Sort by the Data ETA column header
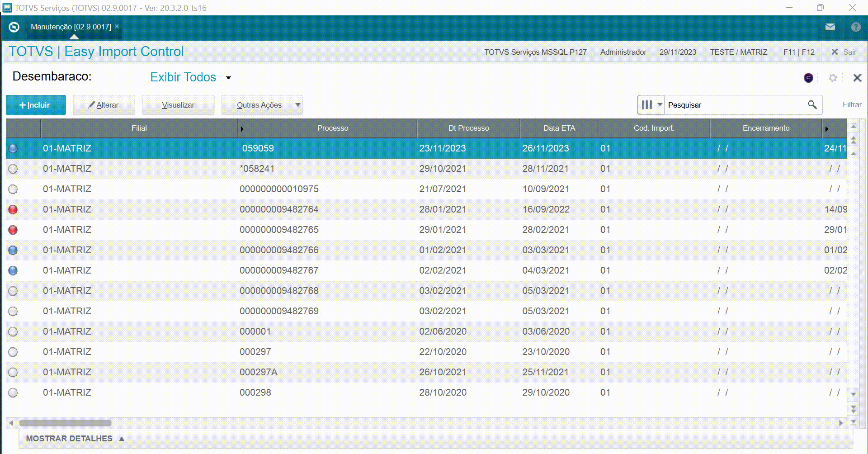The image size is (868, 454). [x=559, y=128]
